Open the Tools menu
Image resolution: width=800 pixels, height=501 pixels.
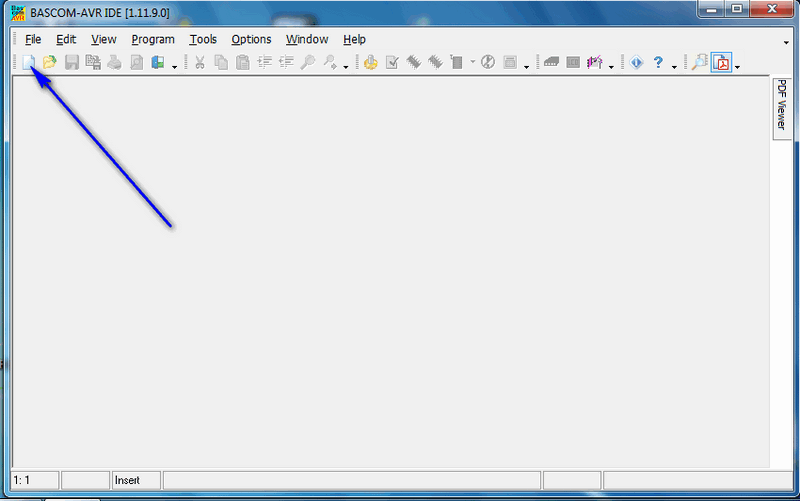pos(203,39)
